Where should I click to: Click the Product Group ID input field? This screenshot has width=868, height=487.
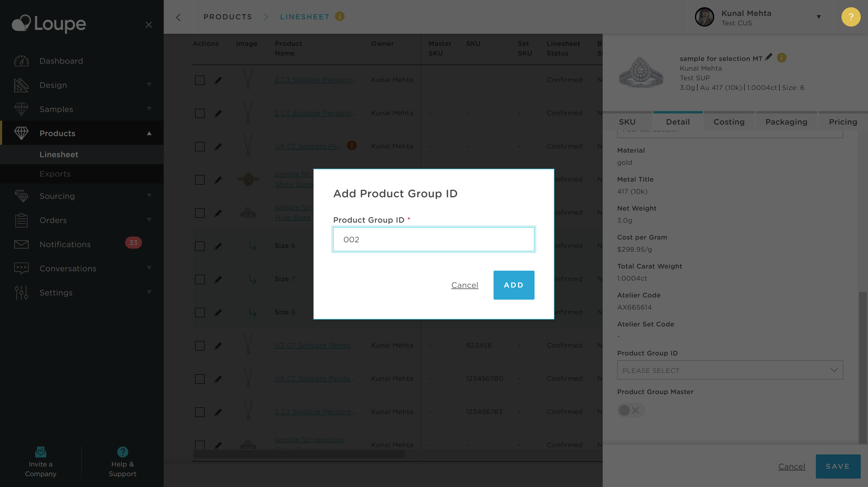pyautogui.click(x=433, y=239)
